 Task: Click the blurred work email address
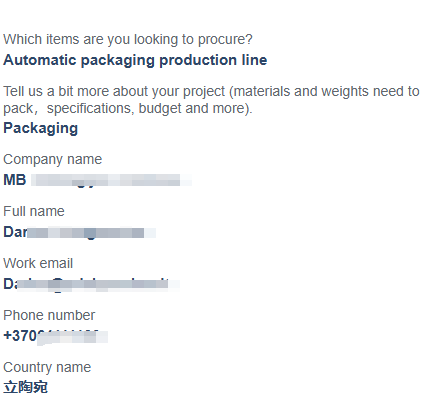click(x=92, y=284)
